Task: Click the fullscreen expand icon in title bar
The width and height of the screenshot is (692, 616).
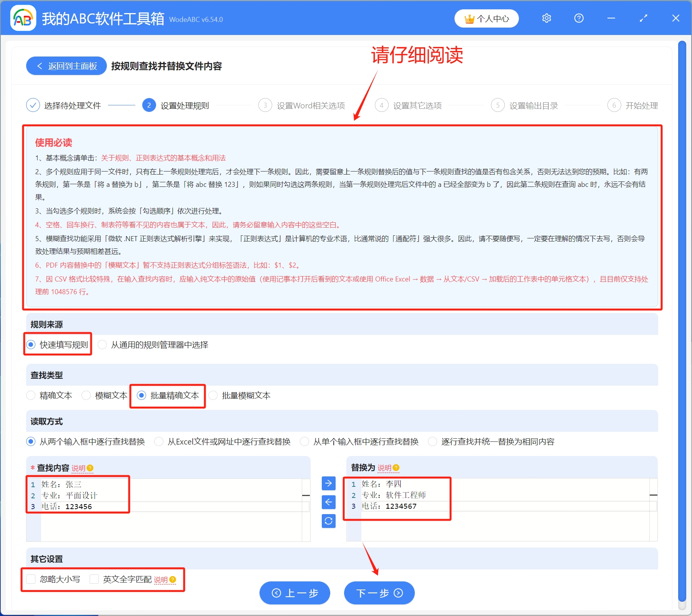Action: click(x=643, y=18)
